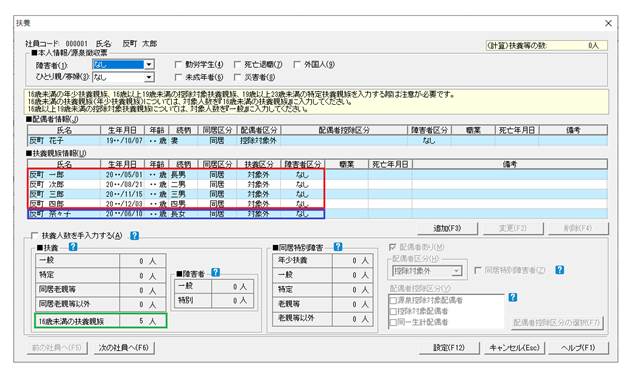Select spouse row 反町 花子
The image size is (642, 382).
coord(317,140)
